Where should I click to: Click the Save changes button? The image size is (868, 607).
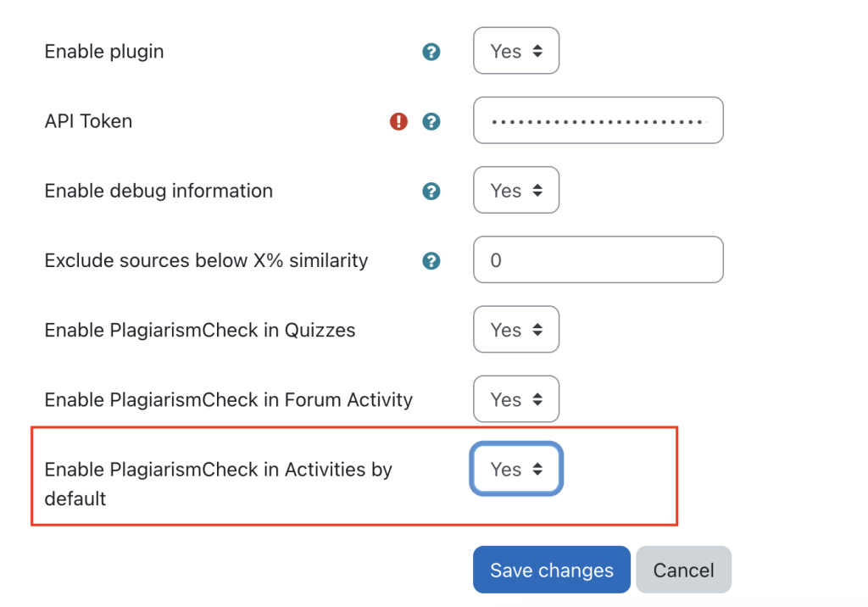click(551, 569)
